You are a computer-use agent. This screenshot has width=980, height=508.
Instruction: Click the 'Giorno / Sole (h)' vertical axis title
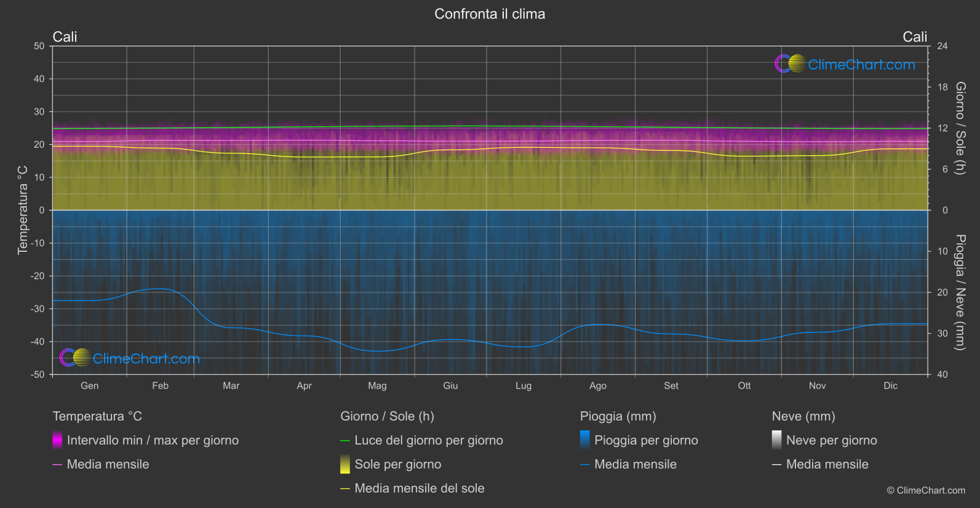[960, 128]
